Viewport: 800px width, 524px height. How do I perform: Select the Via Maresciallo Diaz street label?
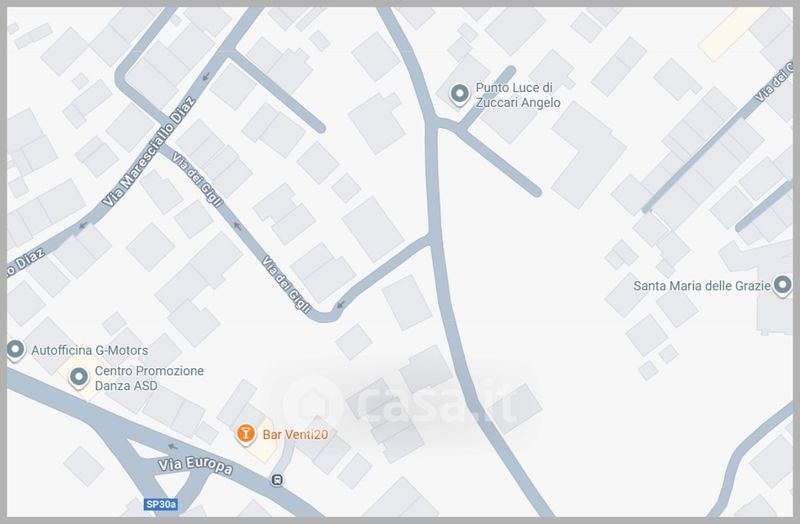click(x=148, y=152)
